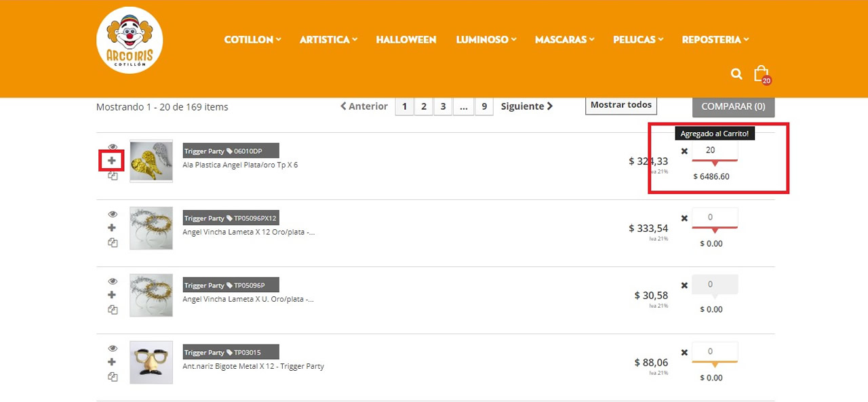Image resolution: width=868 pixels, height=402 pixels.
Task: Expand the LUMINOSO menu
Action: (x=486, y=39)
